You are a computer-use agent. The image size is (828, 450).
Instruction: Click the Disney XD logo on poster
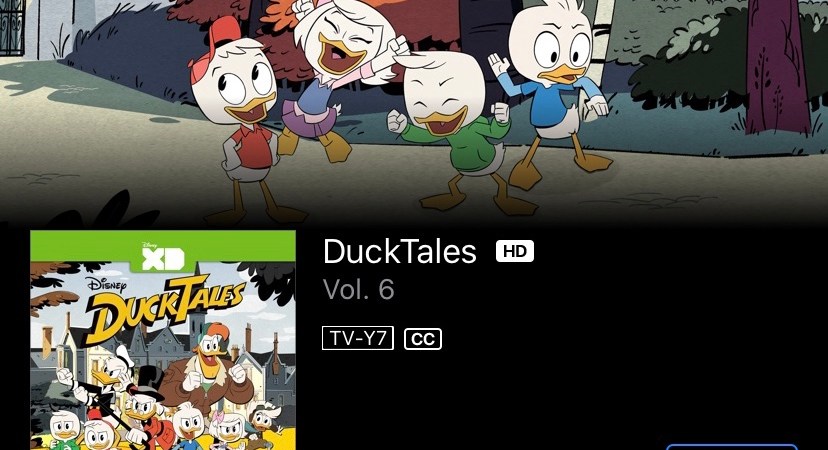[163, 257]
